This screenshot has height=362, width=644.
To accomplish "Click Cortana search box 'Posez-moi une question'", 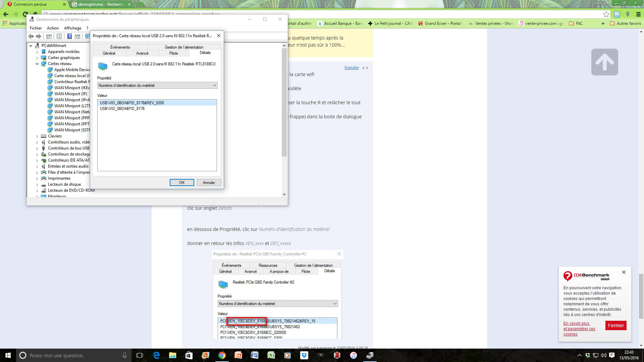I will [x=73, y=355].
